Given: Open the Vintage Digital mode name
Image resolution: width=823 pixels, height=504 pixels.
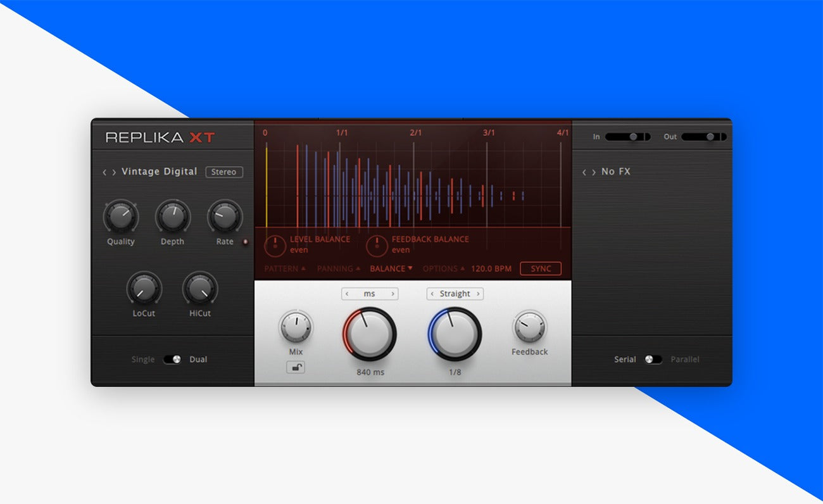Looking at the screenshot, I should click(x=160, y=172).
